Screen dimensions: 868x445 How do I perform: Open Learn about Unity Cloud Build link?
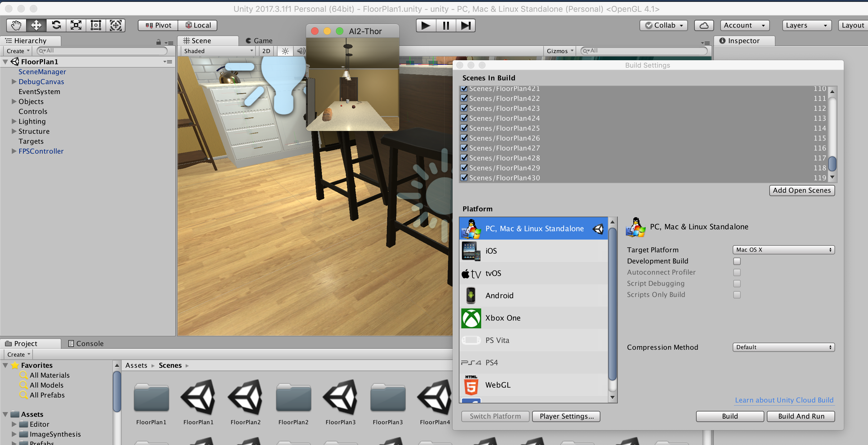click(784, 400)
